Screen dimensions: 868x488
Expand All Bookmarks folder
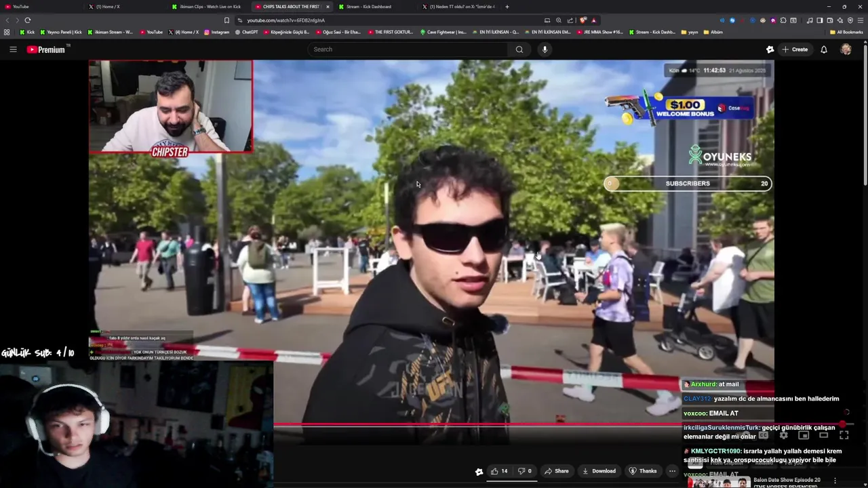coord(846,32)
